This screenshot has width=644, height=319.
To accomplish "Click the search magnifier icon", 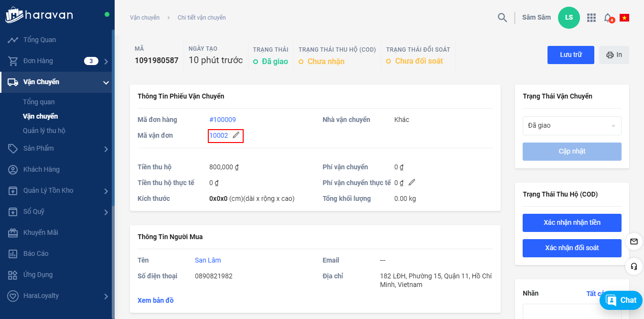I will click(502, 18).
